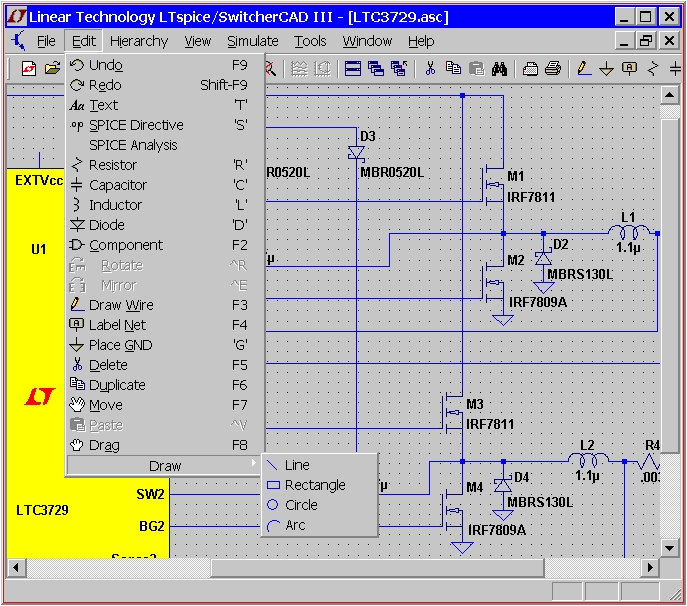687x606 pixels.
Task: Select Arc in Draw submenu
Action: [320, 525]
